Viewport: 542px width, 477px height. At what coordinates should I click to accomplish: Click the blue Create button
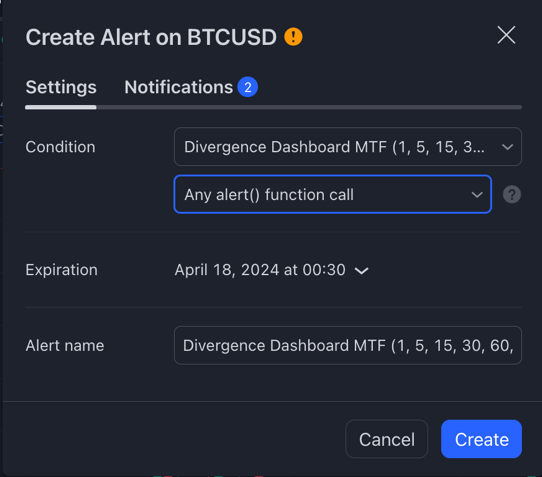click(481, 439)
